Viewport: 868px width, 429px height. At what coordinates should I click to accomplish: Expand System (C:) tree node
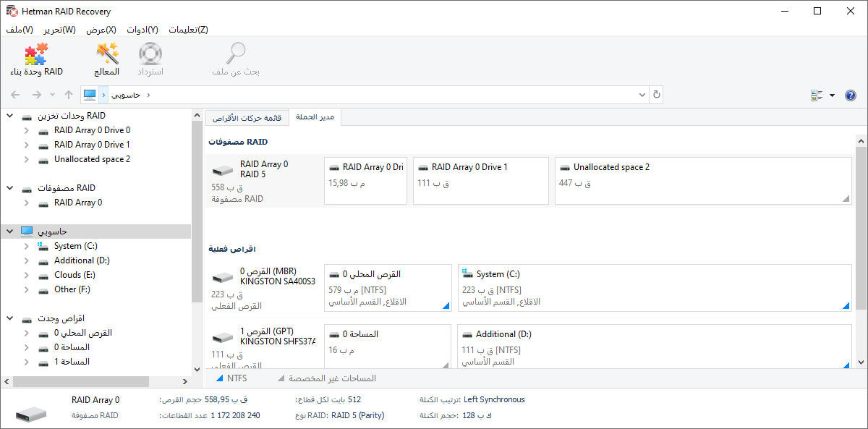[x=26, y=246]
